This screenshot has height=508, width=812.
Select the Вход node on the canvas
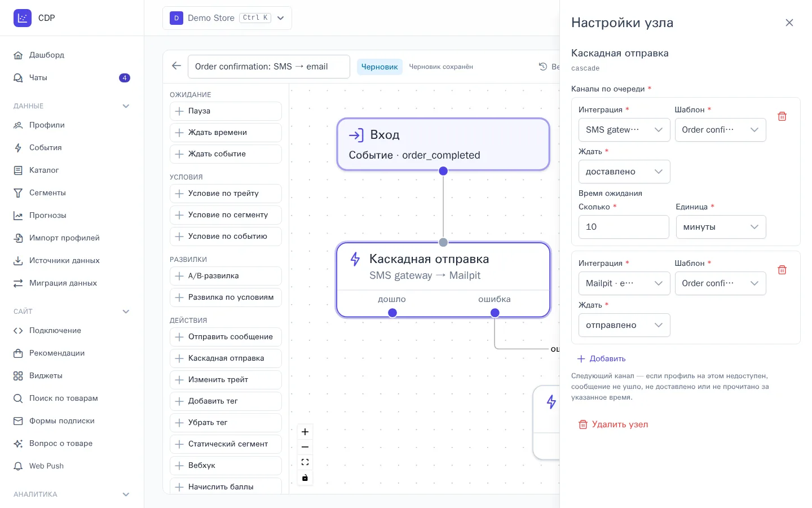click(x=443, y=144)
